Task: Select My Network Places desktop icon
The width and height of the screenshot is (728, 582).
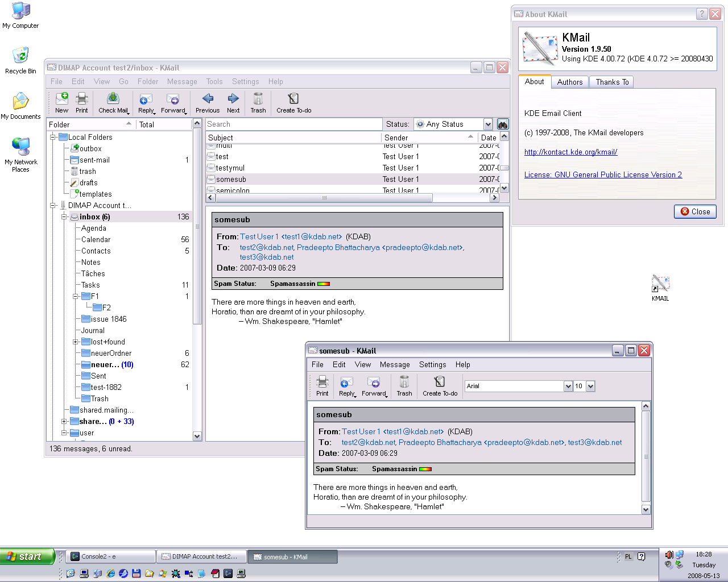Action: pyautogui.click(x=20, y=155)
